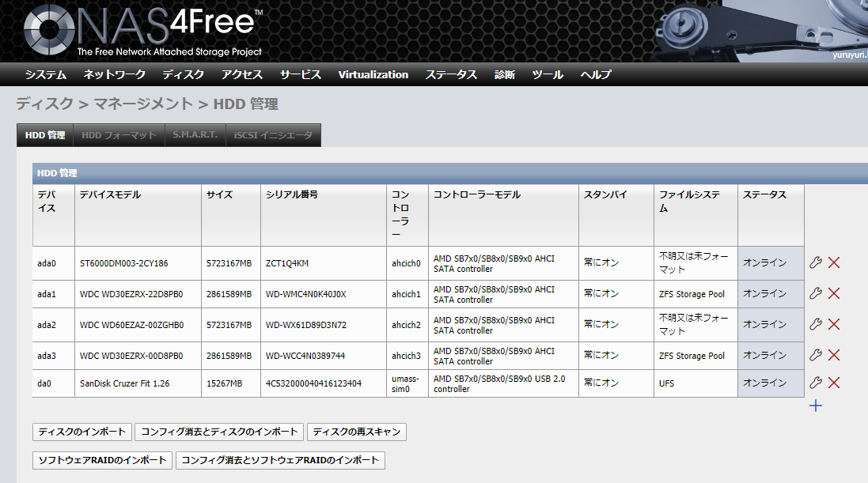868x483 pixels.
Task: Click コンフィグ消去とソフトウェアRAIDのインポート button
Action: click(x=280, y=460)
